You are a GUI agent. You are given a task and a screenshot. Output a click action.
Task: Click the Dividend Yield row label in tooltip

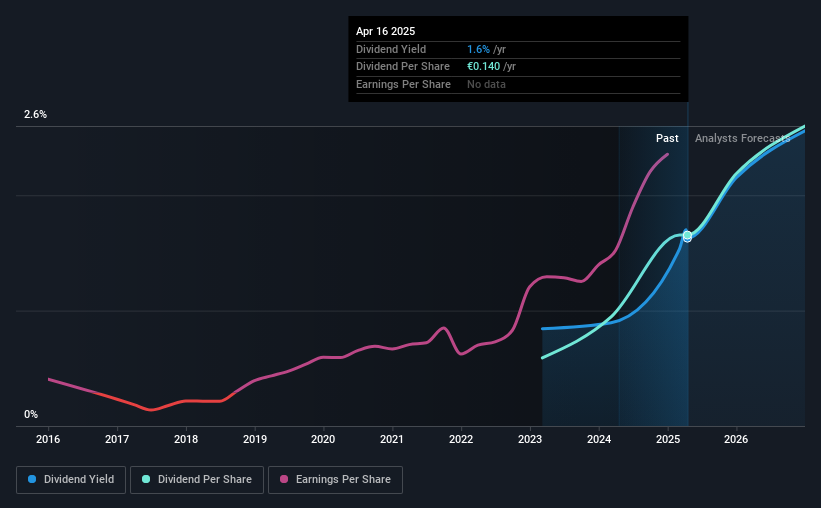(391, 49)
